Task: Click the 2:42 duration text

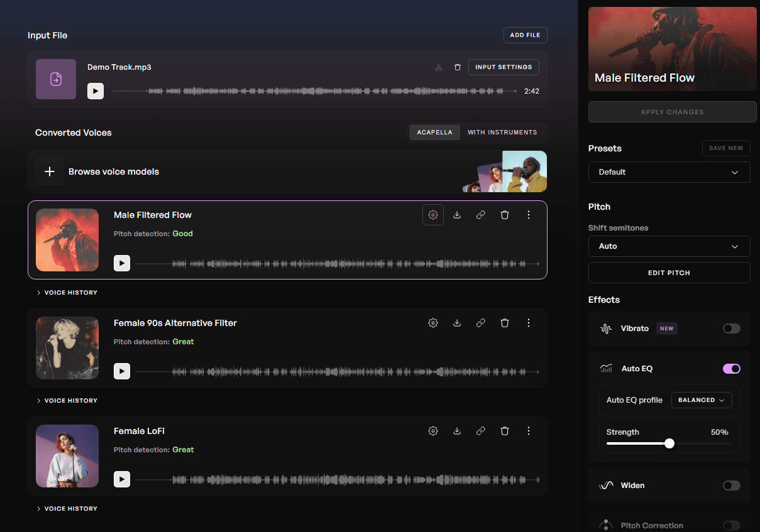Action: (532, 91)
